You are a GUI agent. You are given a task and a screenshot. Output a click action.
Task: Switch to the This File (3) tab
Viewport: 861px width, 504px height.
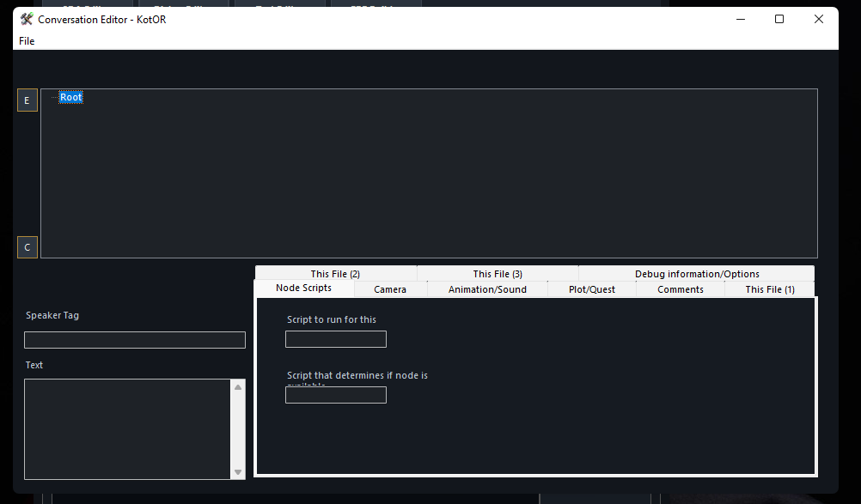click(x=498, y=274)
